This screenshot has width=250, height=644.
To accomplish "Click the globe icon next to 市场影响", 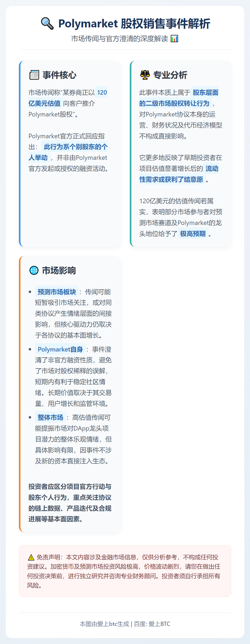I will [34, 270].
